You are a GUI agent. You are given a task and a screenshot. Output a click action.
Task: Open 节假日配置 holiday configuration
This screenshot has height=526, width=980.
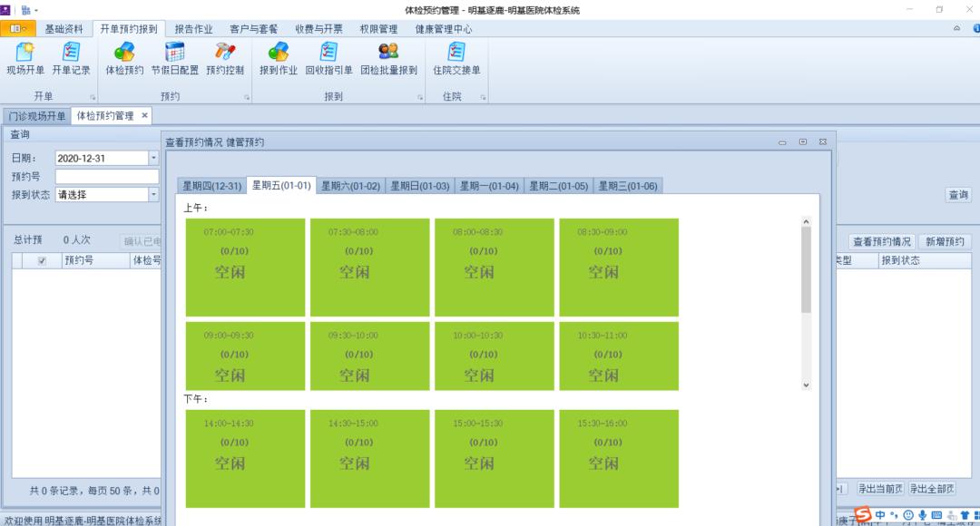(x=174, y=62)
